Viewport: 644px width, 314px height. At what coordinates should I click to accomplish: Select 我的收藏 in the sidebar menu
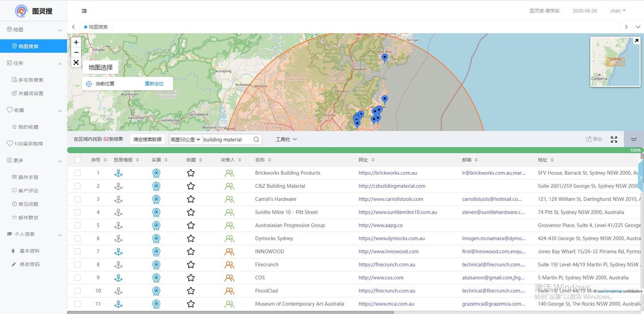(x=28, y=127)
